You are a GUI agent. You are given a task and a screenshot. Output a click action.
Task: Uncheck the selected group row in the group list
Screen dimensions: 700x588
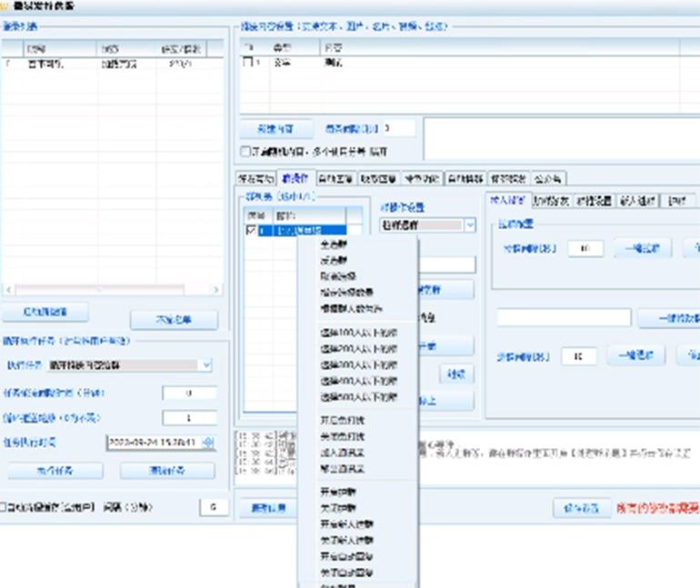click(x=253, y=231)
